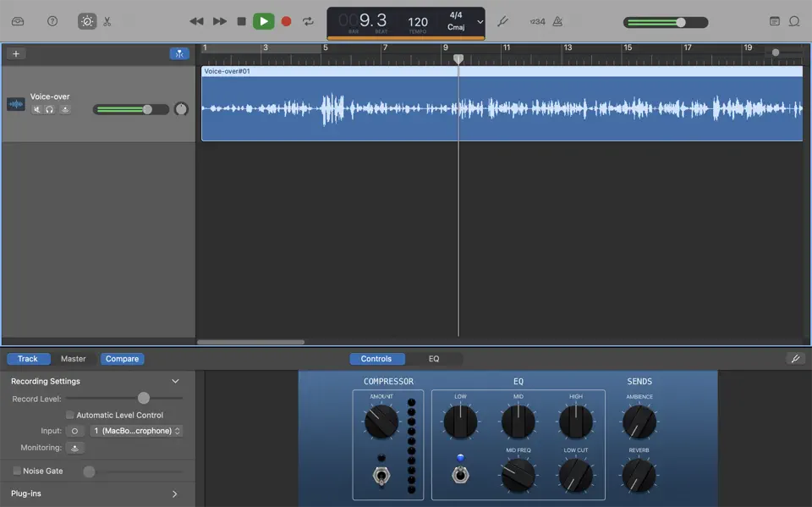Screen dimensions: 812x507
Task: Mute the Voice-over track
Action: [x=37, y=108]
